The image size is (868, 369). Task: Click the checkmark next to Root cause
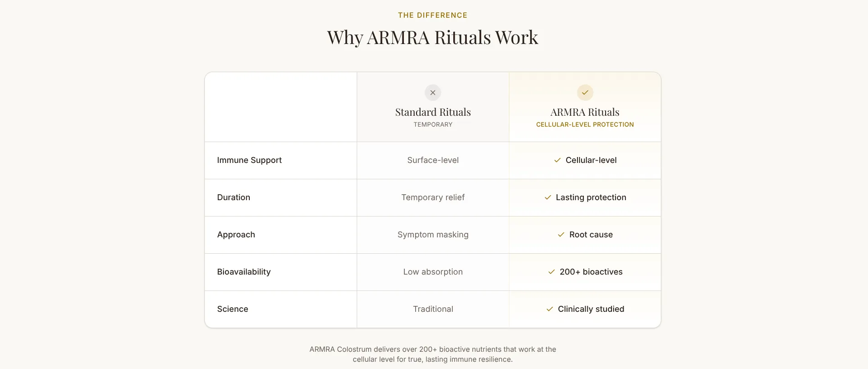coord(561,235)
